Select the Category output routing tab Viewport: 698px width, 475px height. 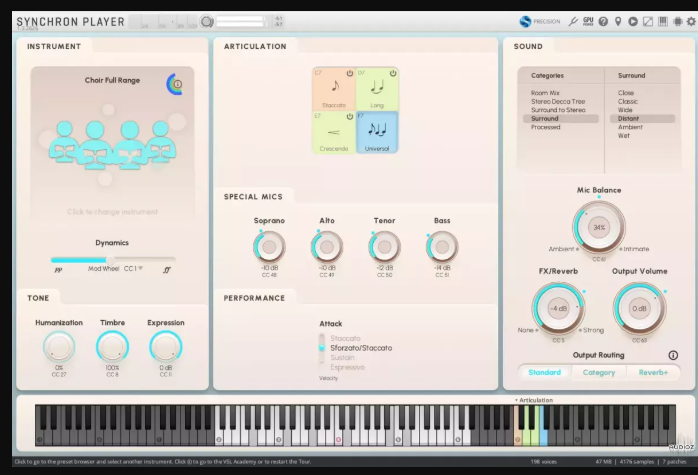coord(599,372)
